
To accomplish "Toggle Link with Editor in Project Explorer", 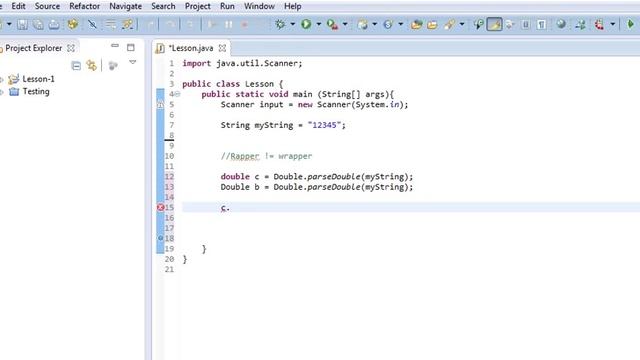I will 91,66.
